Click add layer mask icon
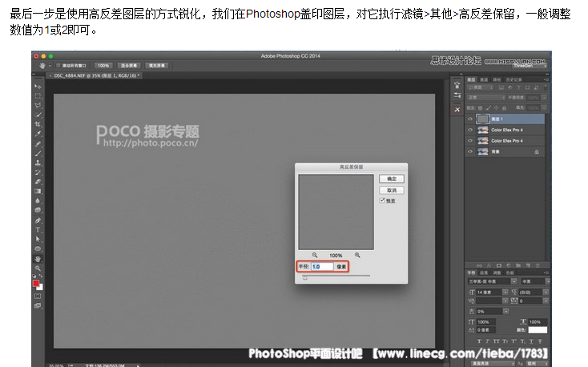 (498, 265)
